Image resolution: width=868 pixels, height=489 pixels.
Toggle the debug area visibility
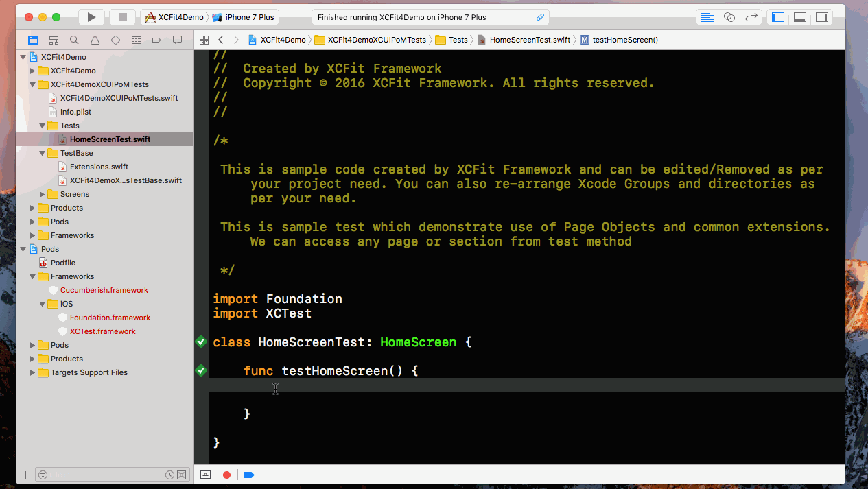click(x=800, y=18)
